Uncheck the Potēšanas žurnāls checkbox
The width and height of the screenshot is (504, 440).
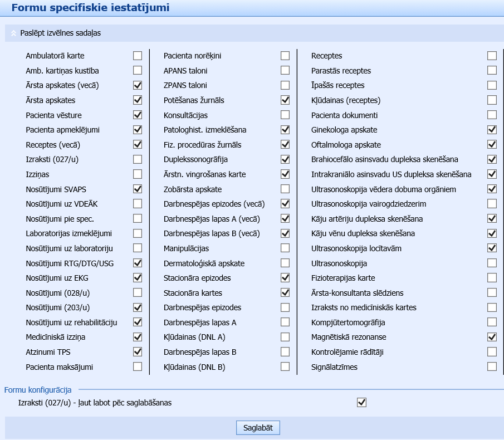tap(285, 100)
